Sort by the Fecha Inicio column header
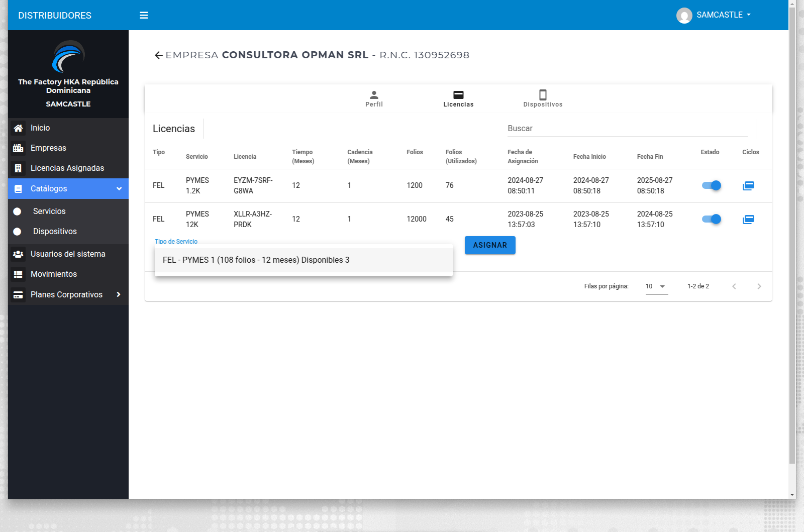 click(x=589, y=157)
